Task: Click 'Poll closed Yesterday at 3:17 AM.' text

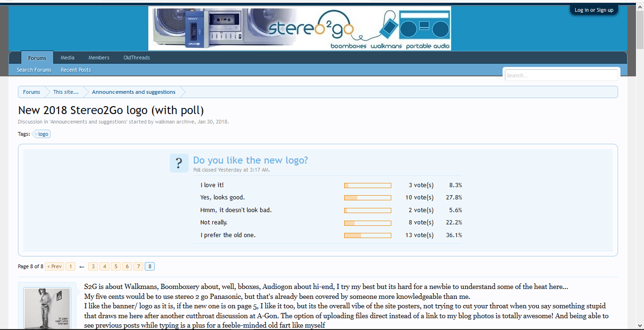Action: (x=231, y=170)
